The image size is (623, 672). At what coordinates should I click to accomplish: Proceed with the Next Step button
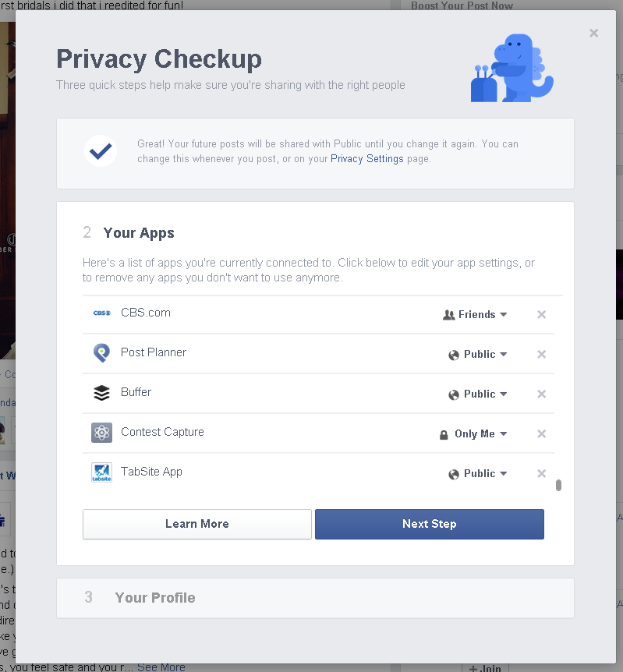tap(430, 524)
